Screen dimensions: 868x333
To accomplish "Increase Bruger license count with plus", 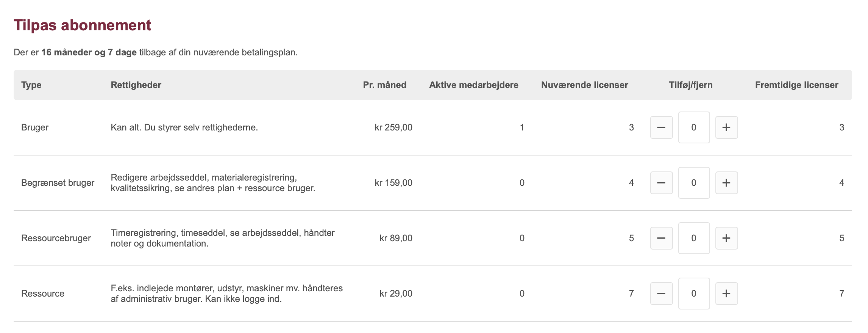I will (x=726, y=127).
